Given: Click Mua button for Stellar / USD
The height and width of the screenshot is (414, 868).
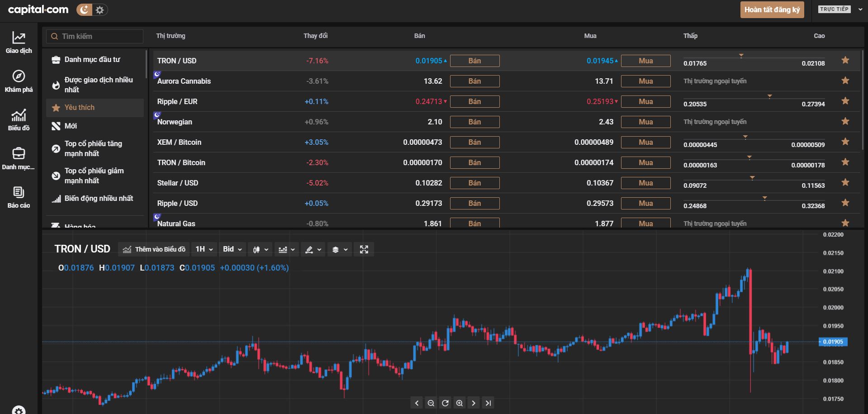Looking at the screenshot, I should (x=645, y=183).
